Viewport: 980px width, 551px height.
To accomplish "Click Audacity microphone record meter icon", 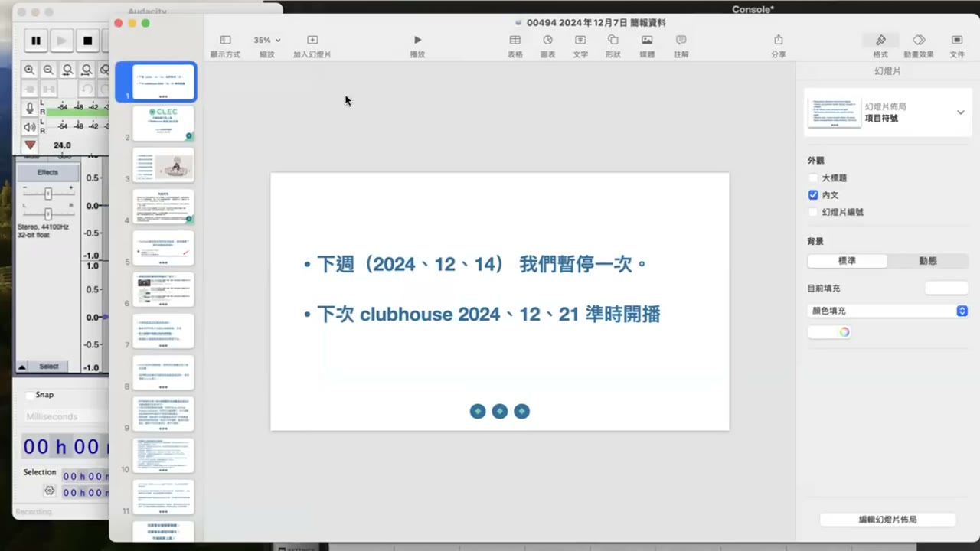I will 30,108.
